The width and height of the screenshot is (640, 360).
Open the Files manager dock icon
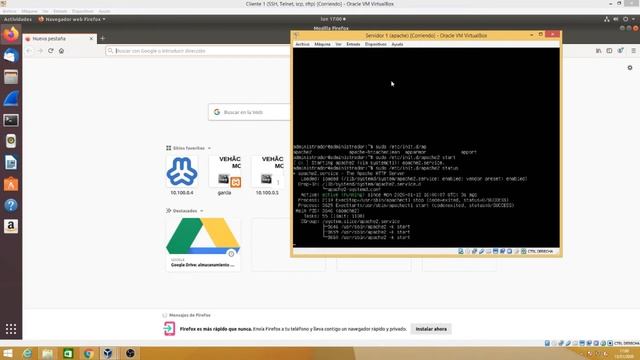point(11,77)
